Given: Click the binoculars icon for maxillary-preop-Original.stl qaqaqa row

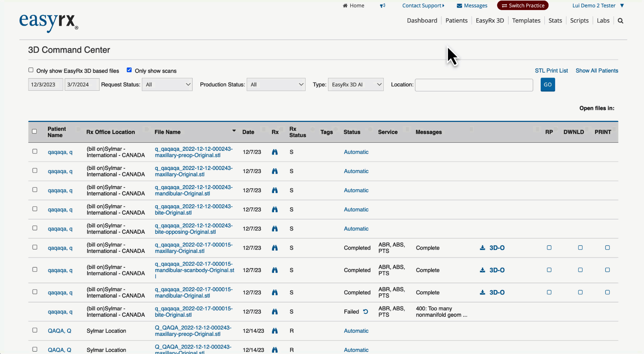Looking at the screenshot, I should 275,152.
